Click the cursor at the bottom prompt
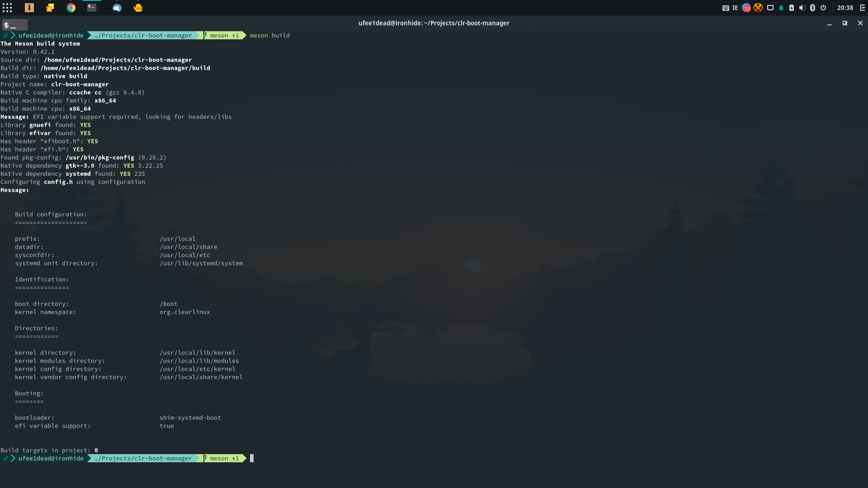 pyautogui.click(x=252, y=458)
